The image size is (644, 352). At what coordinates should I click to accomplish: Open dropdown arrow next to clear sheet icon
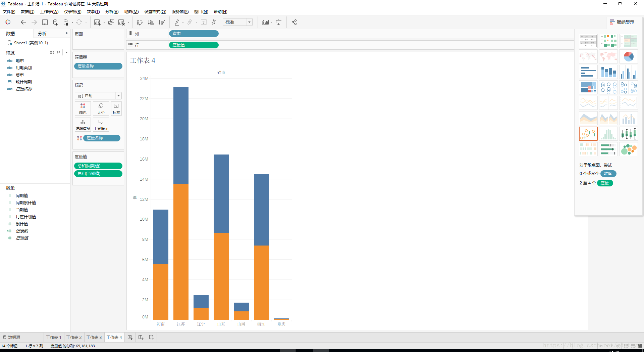point(128,23)
